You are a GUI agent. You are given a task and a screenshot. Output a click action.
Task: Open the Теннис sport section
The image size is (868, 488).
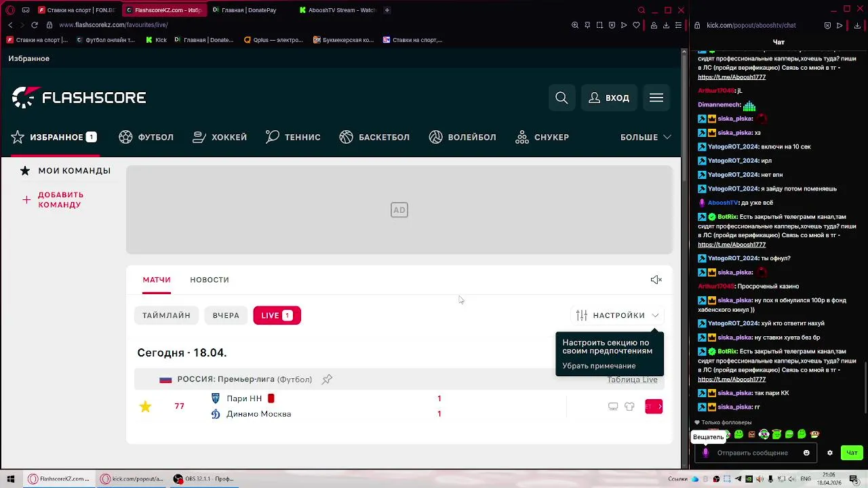pyautogui.click(x=293, y=137)
